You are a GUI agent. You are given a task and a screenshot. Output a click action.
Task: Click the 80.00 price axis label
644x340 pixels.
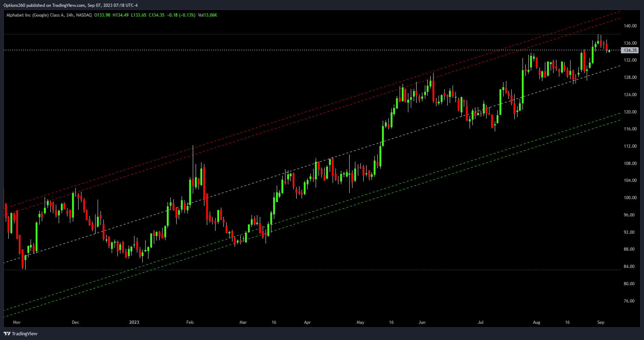629,284
